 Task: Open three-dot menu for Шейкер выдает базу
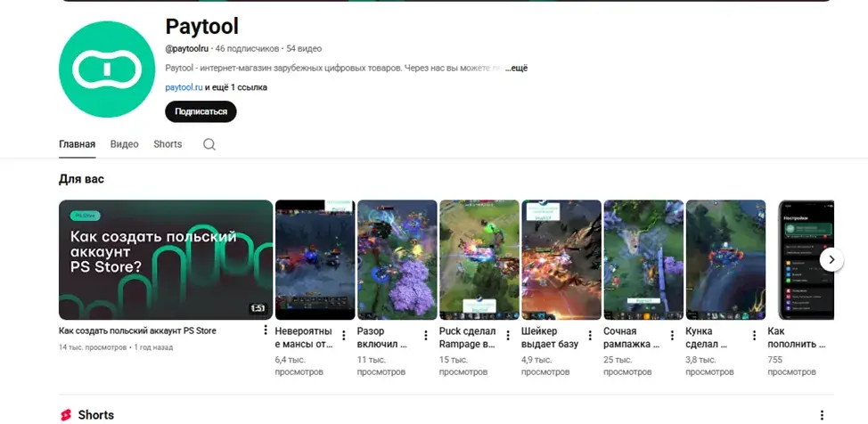590,336
